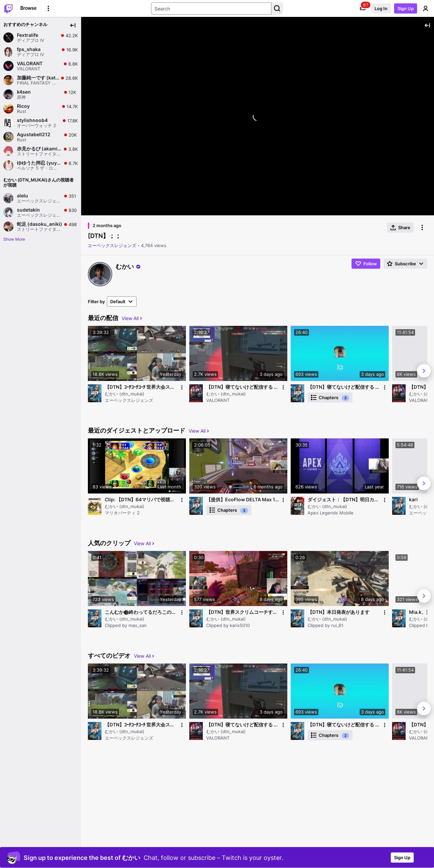Show next videos in 最近の配信 row

[x=424, y=371]
